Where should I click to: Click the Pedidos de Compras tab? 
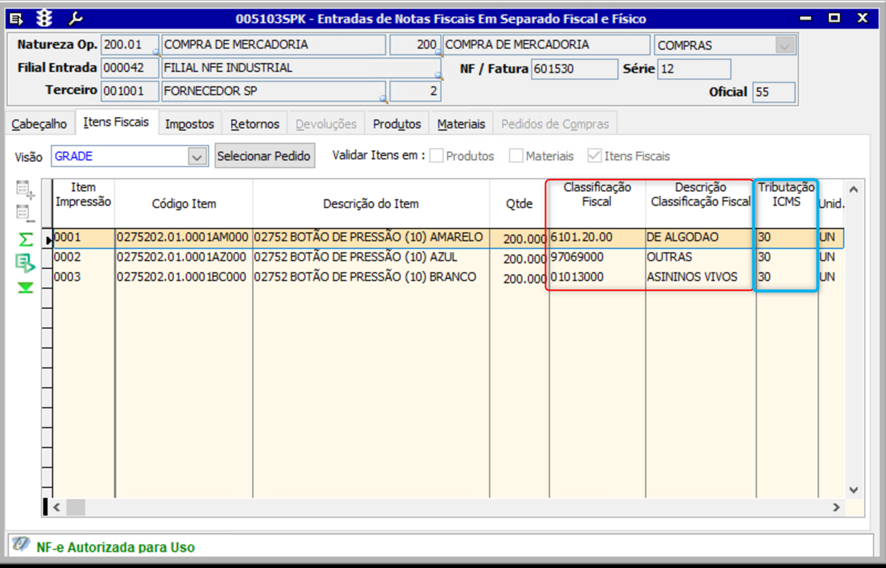(x=555, y=124)
